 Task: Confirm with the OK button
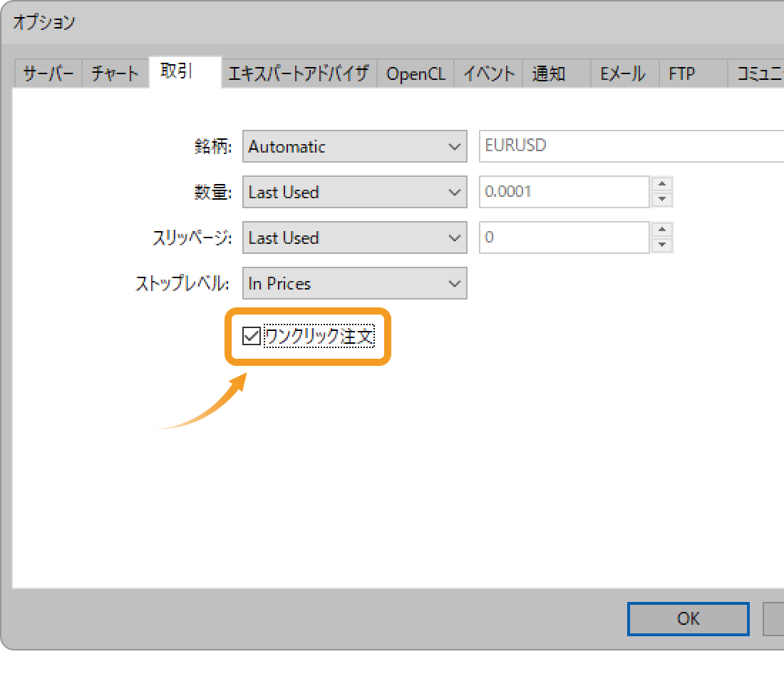(688, 619)
